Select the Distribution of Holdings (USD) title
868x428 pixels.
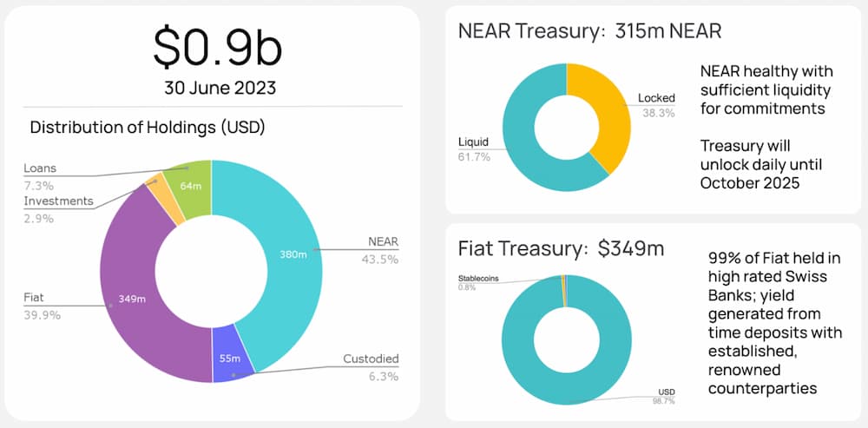pyautogui.click(x=148, y=128)
